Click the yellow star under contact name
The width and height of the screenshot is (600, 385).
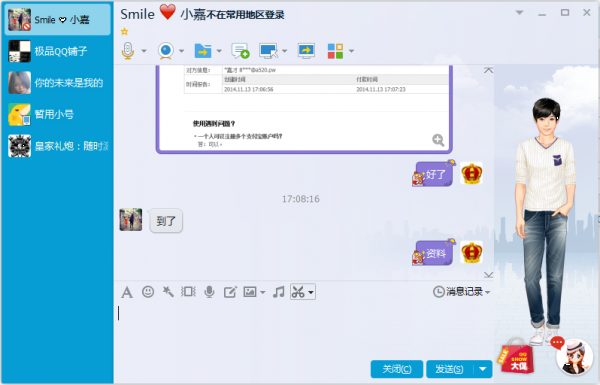[124, 31]
